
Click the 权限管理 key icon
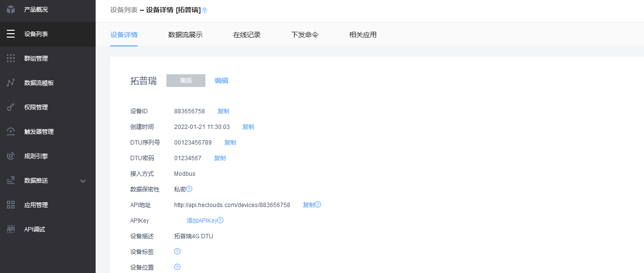click(x=11, y=107)
